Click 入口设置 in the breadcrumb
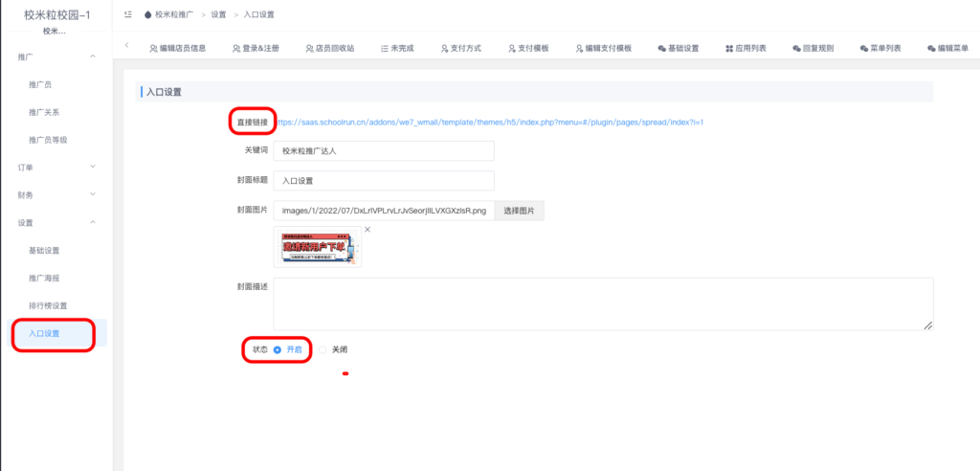The image size is (980, 471). pyautogui.click(x=258, y=14)
